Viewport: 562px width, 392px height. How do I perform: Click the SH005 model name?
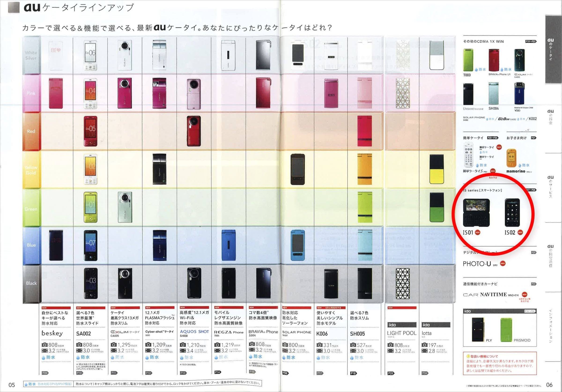(357, 334)
